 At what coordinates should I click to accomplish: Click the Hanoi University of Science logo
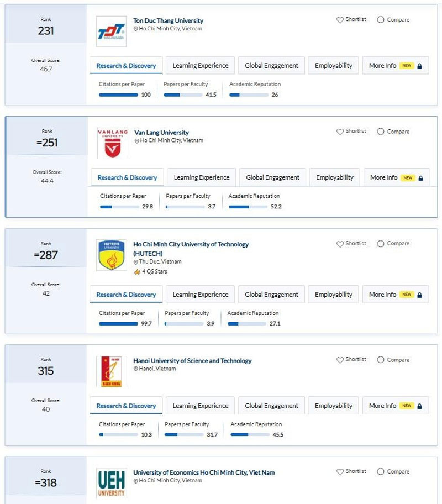click(x=111, y=371)
